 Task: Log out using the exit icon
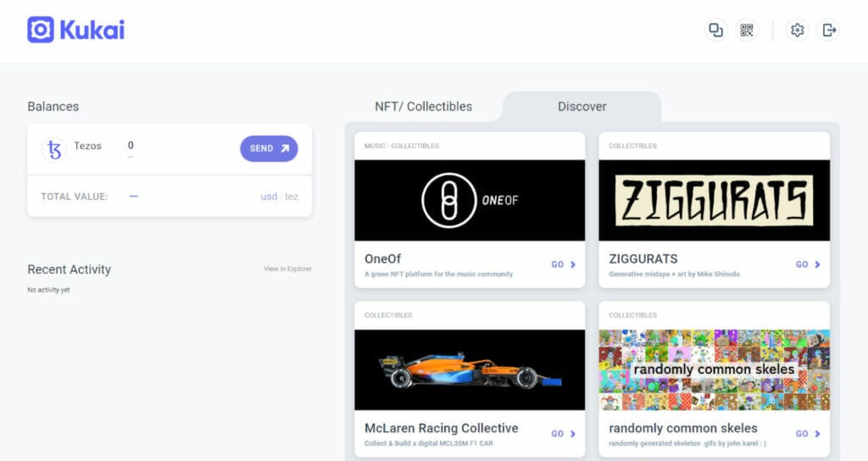click(x=829, y=30)
